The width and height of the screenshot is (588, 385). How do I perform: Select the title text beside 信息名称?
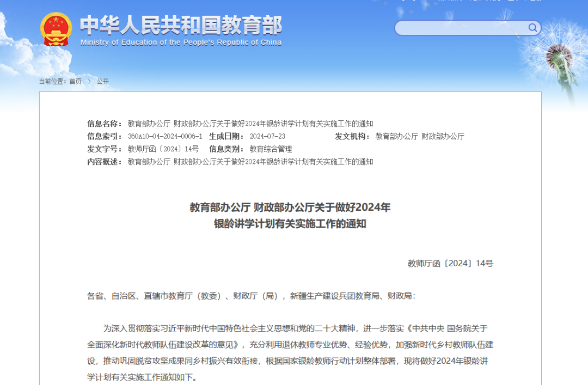[x=250, y=124]
